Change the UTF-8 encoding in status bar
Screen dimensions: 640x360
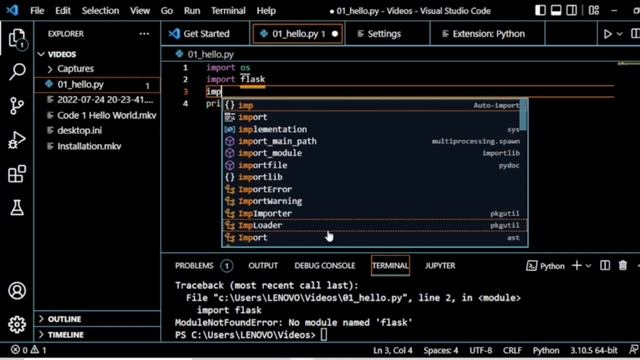481,350
